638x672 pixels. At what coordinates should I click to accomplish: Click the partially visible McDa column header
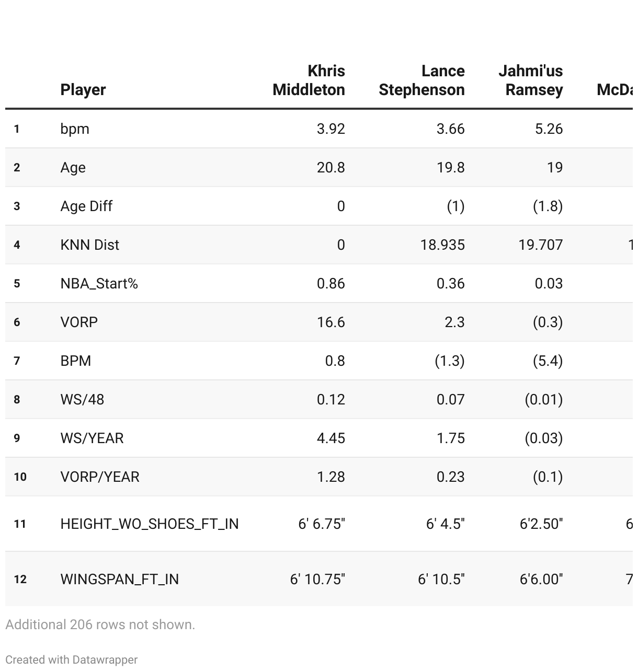point(614,90)
